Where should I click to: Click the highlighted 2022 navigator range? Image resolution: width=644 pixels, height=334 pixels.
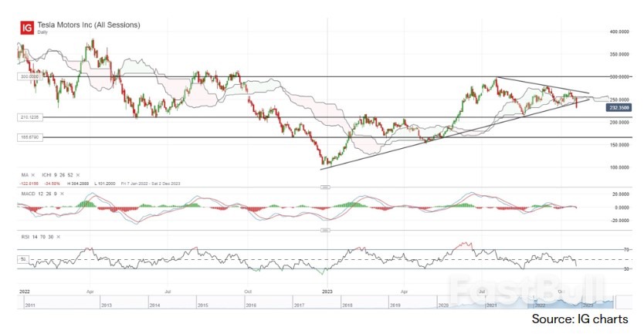pos(540,305)
